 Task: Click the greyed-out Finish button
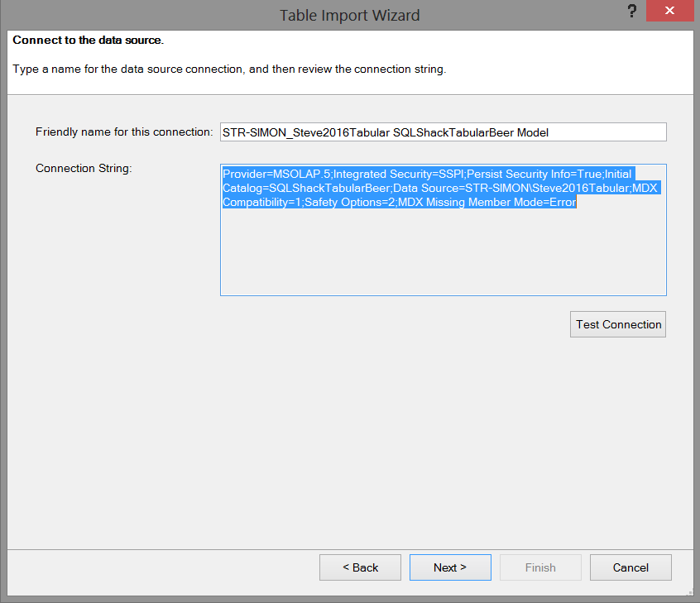click(540, 567)
